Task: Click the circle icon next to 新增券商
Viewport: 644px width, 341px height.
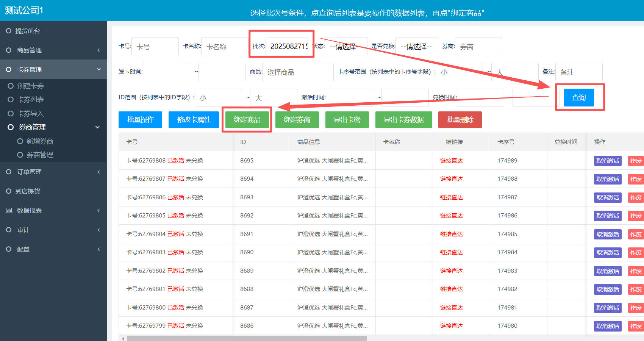Action: (20, 141)
